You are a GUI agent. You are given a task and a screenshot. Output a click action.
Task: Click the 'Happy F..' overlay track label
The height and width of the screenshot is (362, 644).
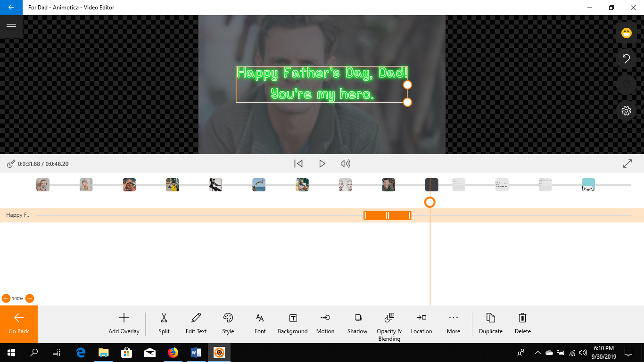tap(17, 215)
